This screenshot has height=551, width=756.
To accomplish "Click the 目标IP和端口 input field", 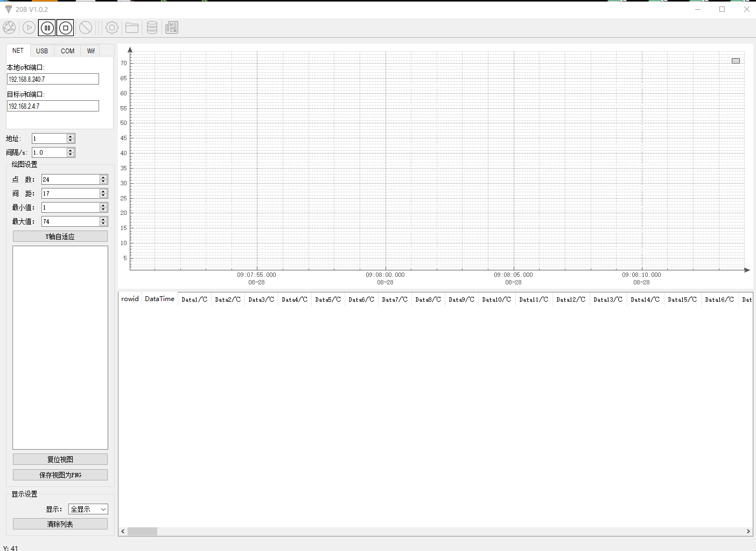I will point(53,106).
